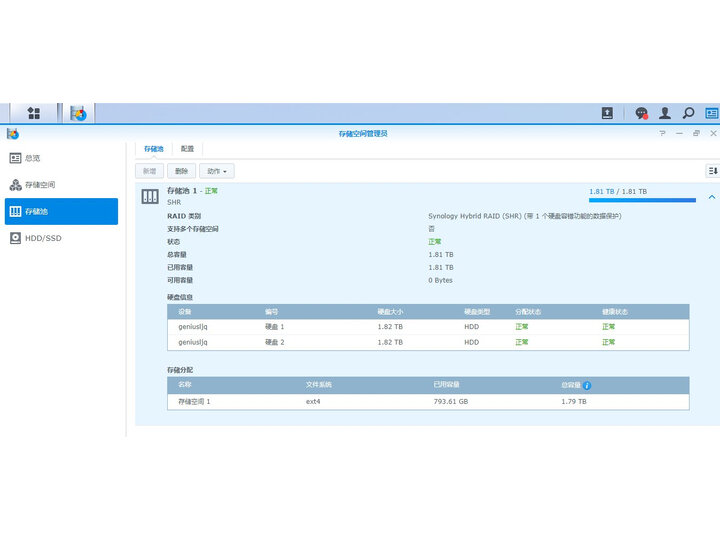The width and height of the screenshot is (720, 540).
Task: Click the 删除 button
Action: 180,171
